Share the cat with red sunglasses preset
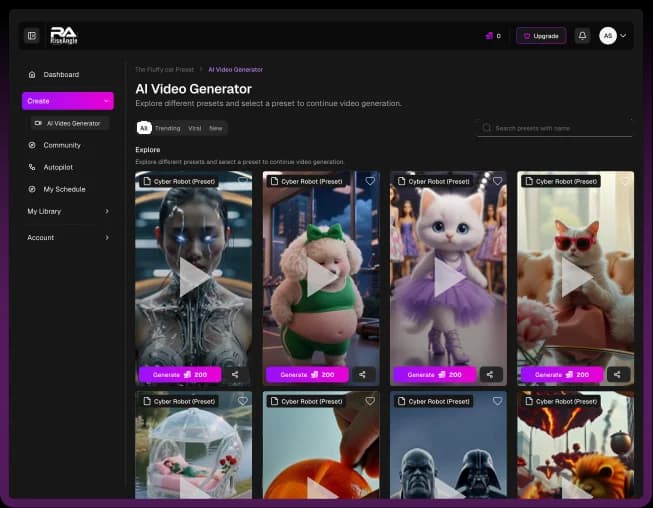 point(617,375)
